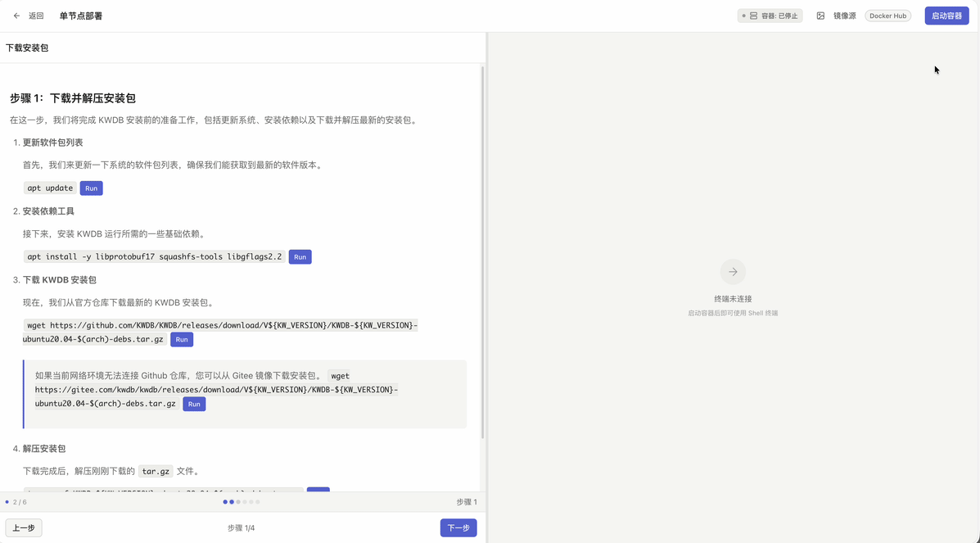The width and height of the screenshot is (980, 543).
Task: Open the Docker Hub source selector
Action: point(887,15)
